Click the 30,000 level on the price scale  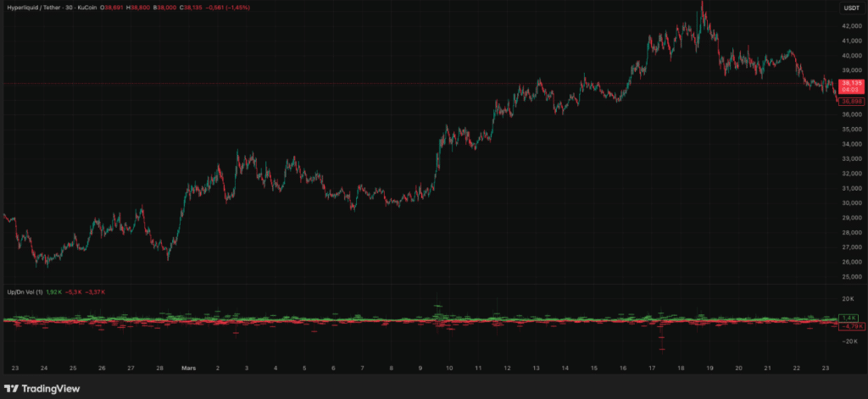point(850,203)
